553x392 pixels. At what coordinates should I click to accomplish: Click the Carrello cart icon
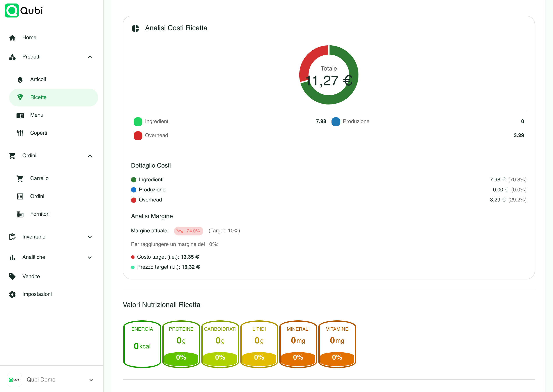pyautogui.click(x=20, y=178)
